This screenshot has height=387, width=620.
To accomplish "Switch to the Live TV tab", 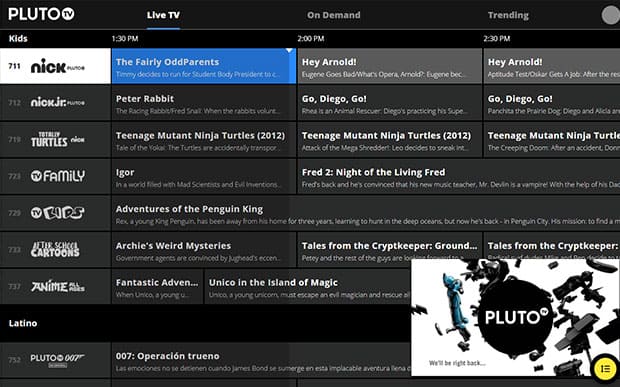I will coord(163,15).
